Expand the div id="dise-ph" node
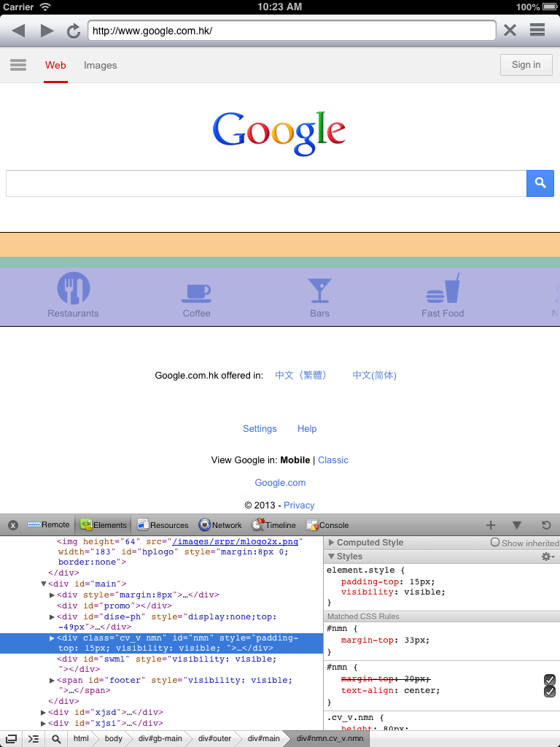The image size is (560, 747). coord(52,617)
